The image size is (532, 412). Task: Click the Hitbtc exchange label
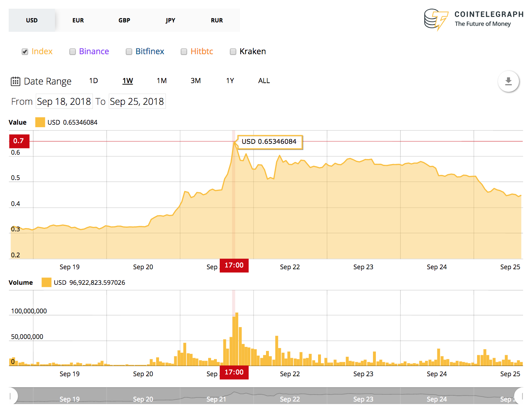coord(202,51)
